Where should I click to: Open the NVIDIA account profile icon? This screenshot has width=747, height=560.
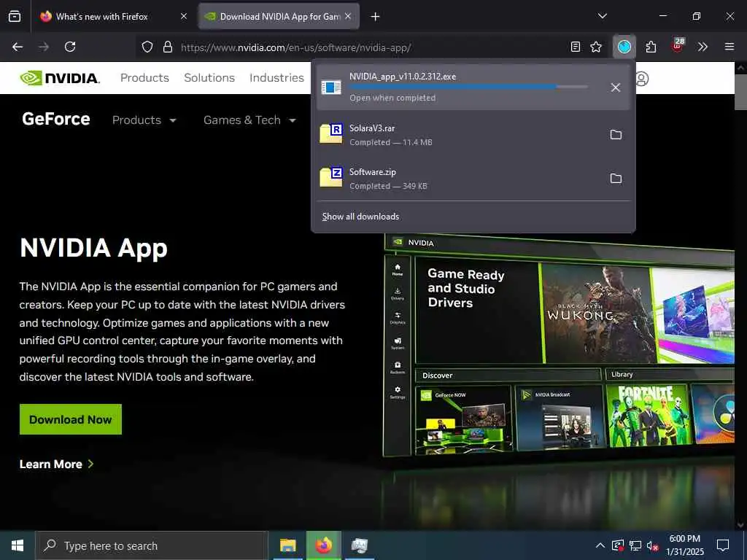tap(642, 79)
